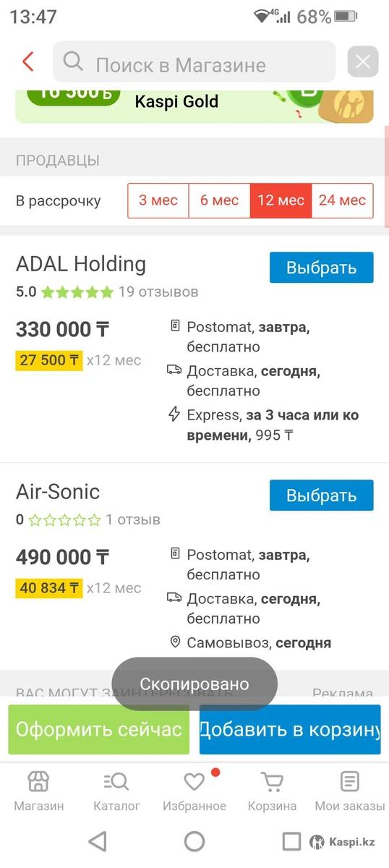The image size is (389, 868).
Task: Tap the Android home circle button
Action: click(194, 841)
